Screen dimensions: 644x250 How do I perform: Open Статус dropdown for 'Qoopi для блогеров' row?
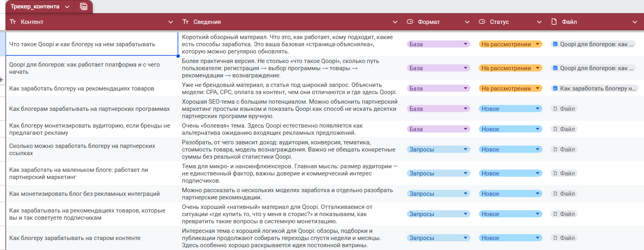click(510, 68)
